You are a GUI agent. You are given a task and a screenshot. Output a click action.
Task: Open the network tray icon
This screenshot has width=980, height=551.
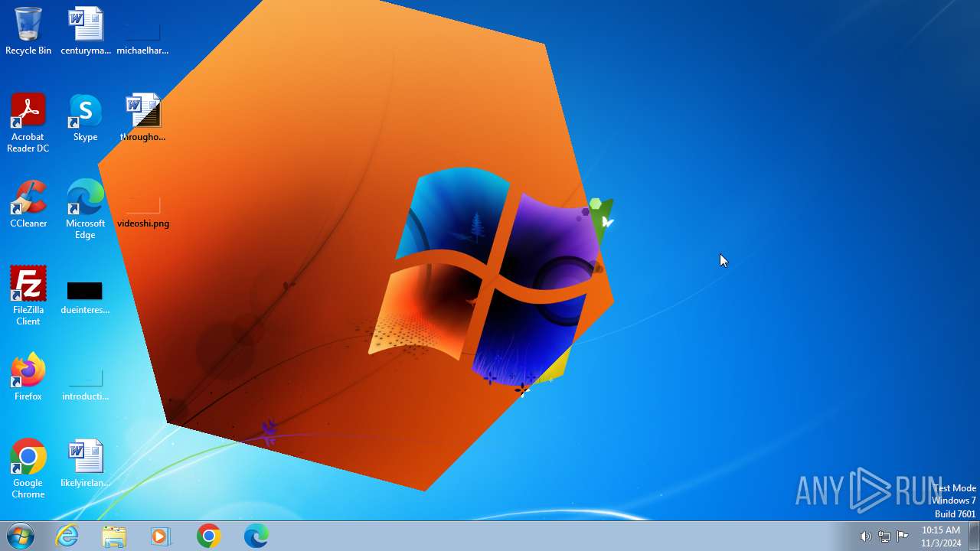(884, 536)
